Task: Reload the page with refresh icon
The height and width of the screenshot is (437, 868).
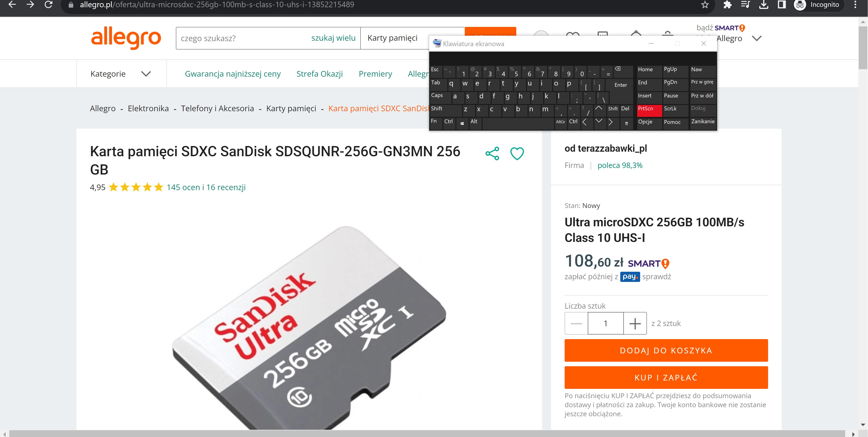Action: coord(49,5)
